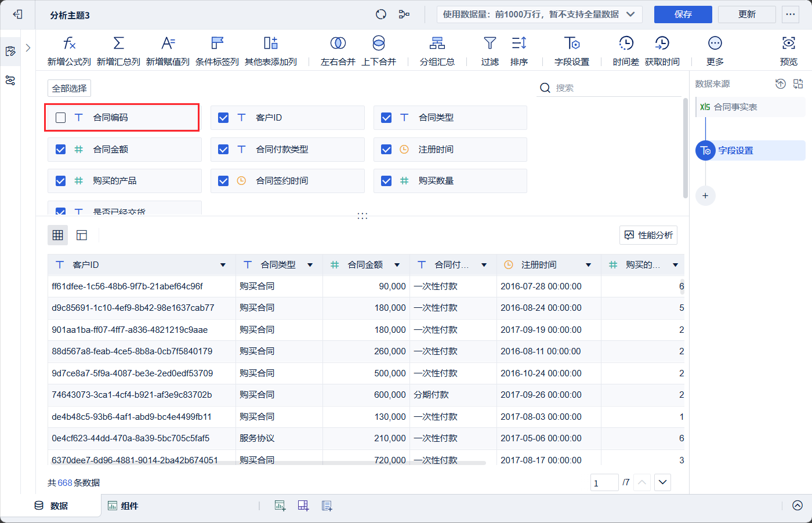Open the three-dot menu button at top right

point(791,14)
